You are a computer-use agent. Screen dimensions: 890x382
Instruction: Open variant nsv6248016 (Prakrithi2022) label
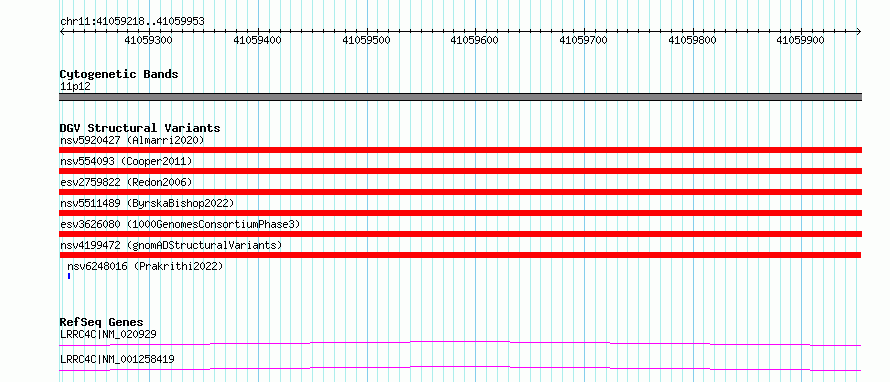pyautogui.click(x=145, y=266)
